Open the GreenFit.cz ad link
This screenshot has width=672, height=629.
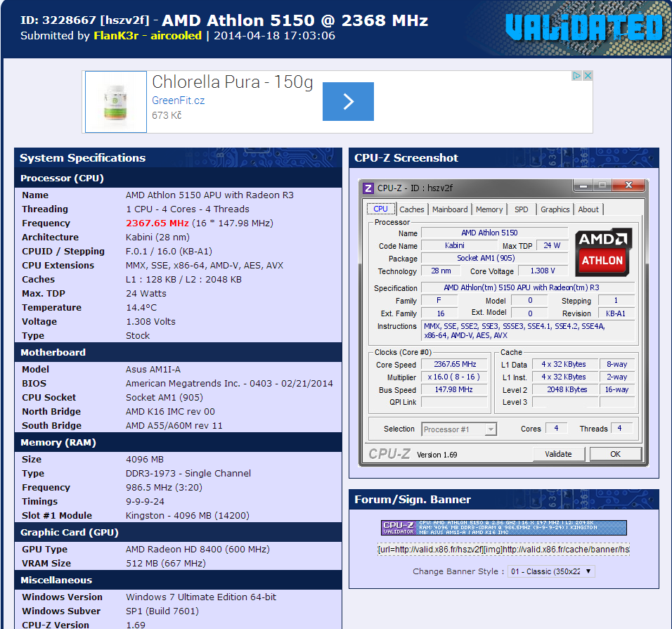coord(178,100)
